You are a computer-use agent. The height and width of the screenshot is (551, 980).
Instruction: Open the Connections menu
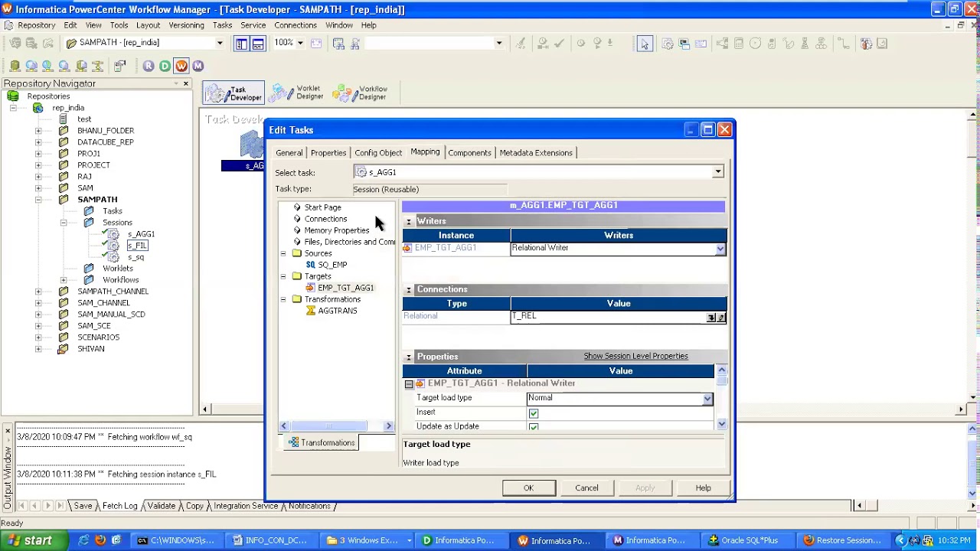pos(296,25)
